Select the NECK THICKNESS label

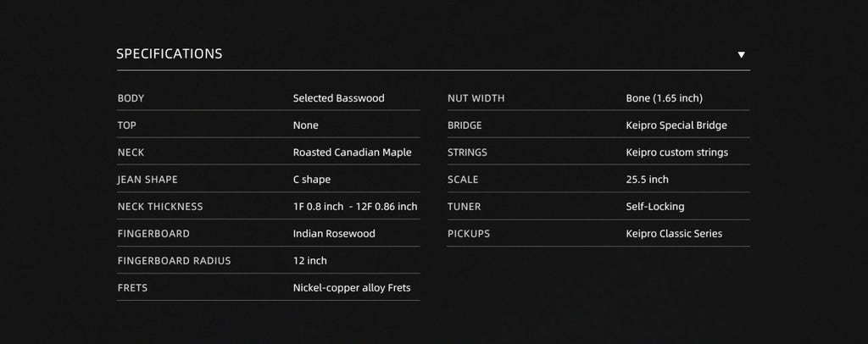pyautogui.click(x=160, y=207)
